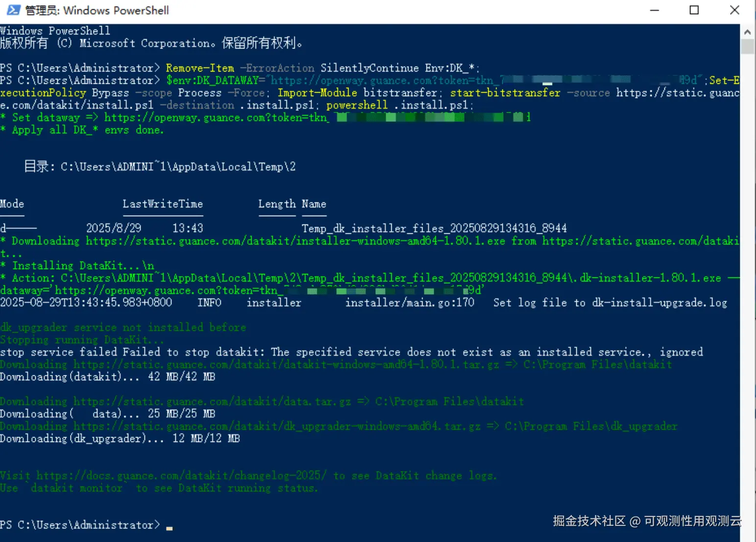Screen dimensions: 756x542
Task: Click the scrollbar up arrow
Action: (747, 32)
